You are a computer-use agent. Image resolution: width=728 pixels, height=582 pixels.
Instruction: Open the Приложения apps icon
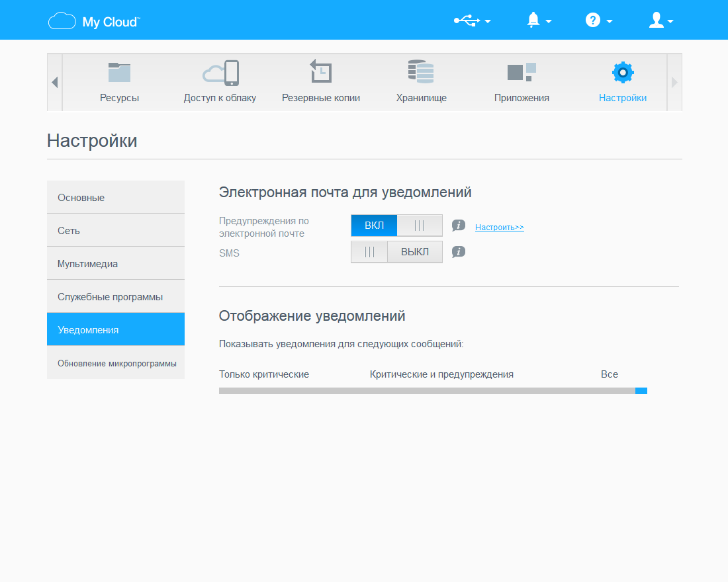click(522, 72)
